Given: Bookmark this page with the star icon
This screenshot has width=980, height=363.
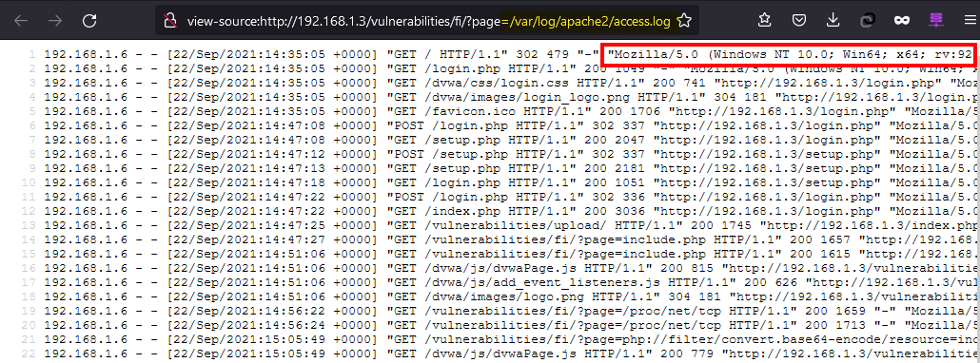Looking at the screenshot, I should (x=684, y=21).
